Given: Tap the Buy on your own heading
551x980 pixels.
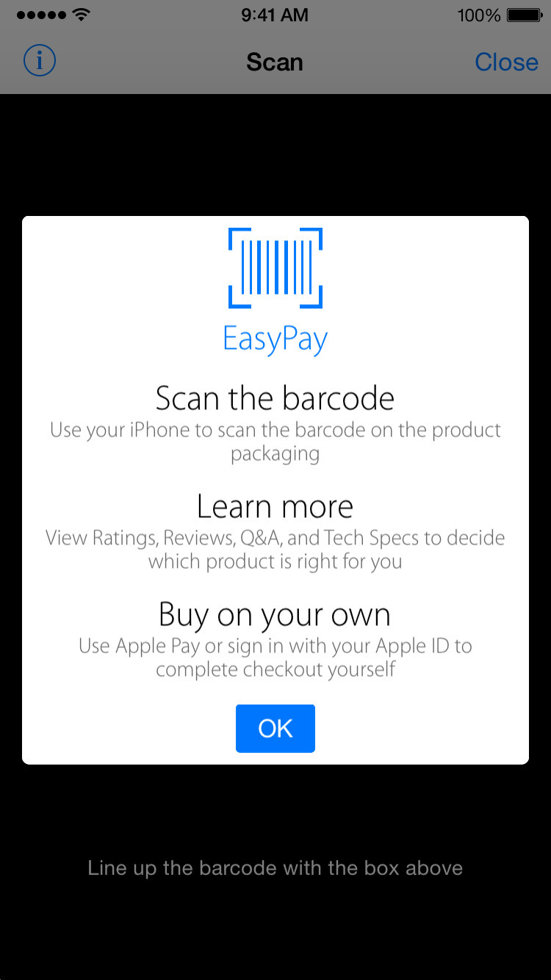Looking at the screenshot, I should [x=275, y=616].
